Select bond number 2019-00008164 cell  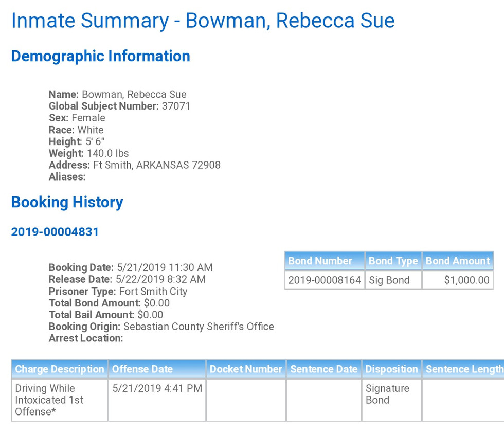point(325,280)
